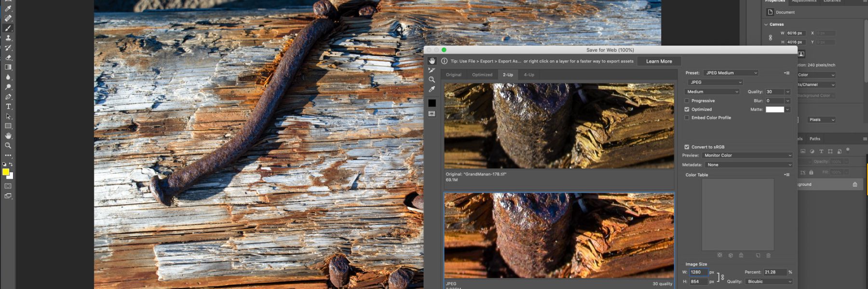Select the Dodge tool
The width and height of the screenshot is (868, 289).
[x=8, y=87]
